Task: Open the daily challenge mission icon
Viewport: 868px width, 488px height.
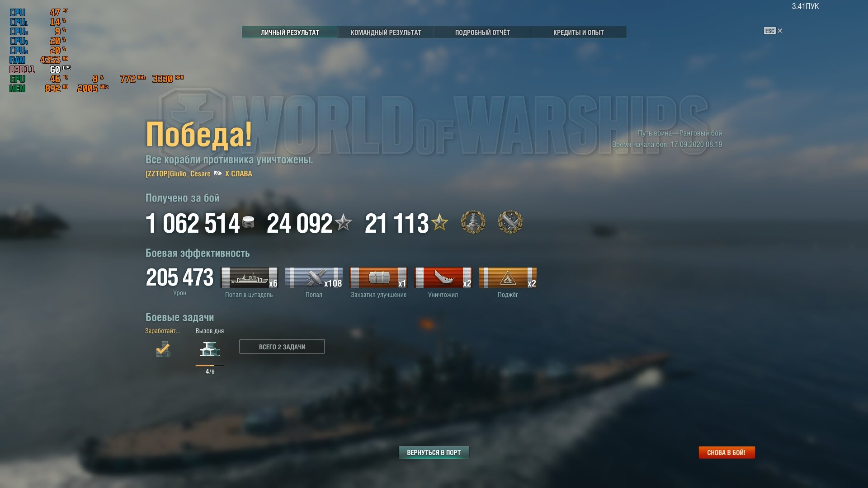Action: coord(210,349)
